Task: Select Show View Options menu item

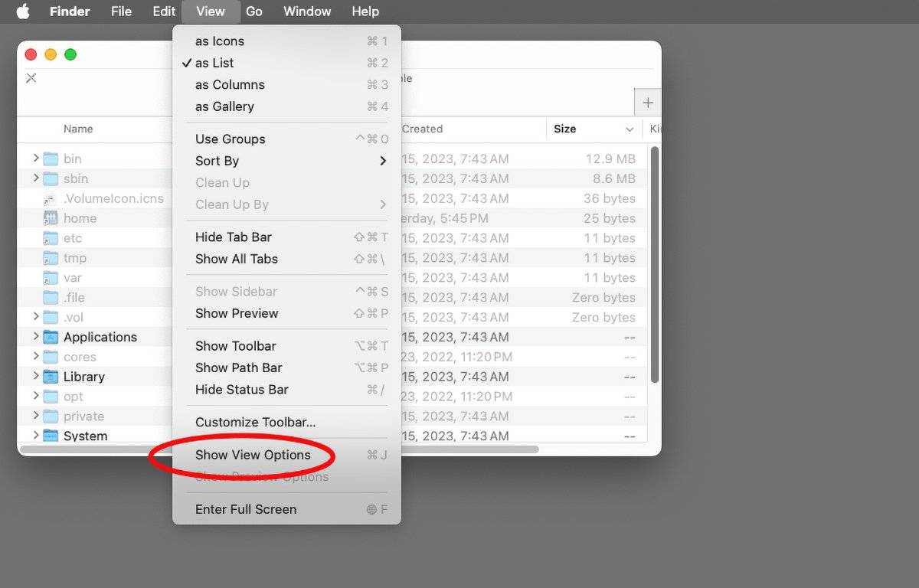Action: point(253,455)
